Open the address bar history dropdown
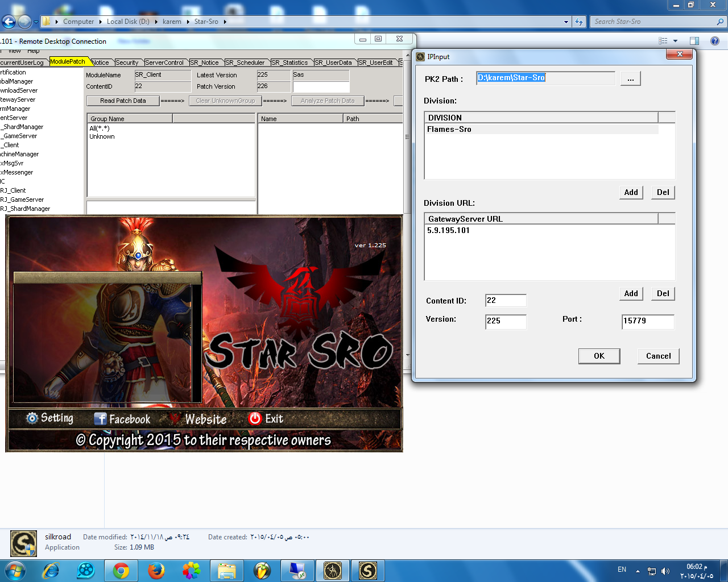The width and height of the screenshot is (728, 582). [566, 22]
